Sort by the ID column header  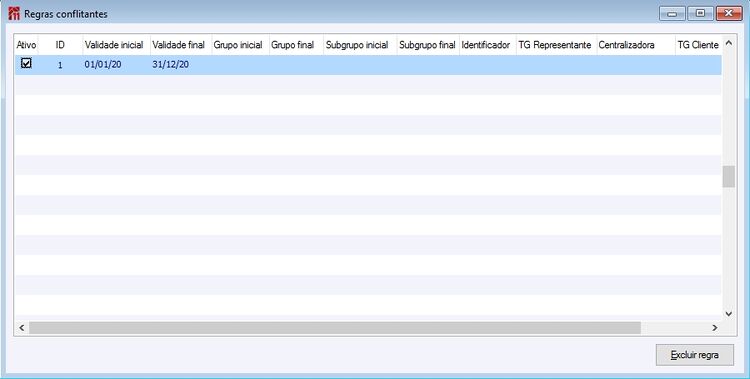click(x=60, y=45)
